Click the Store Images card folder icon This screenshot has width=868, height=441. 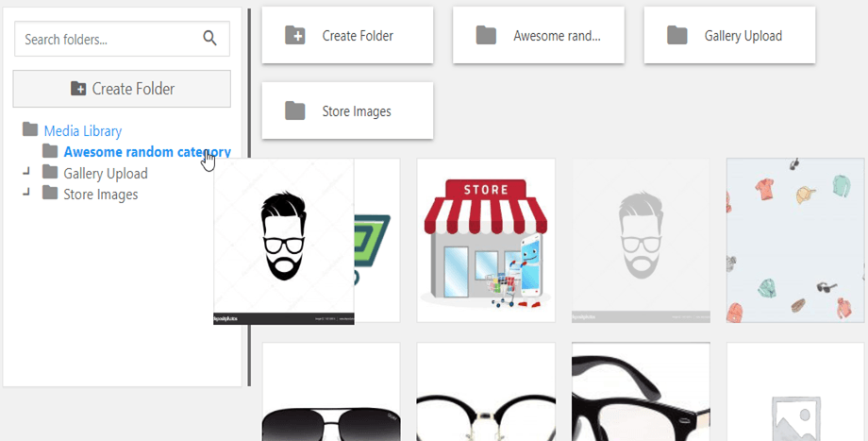click(x=295, y=111)
